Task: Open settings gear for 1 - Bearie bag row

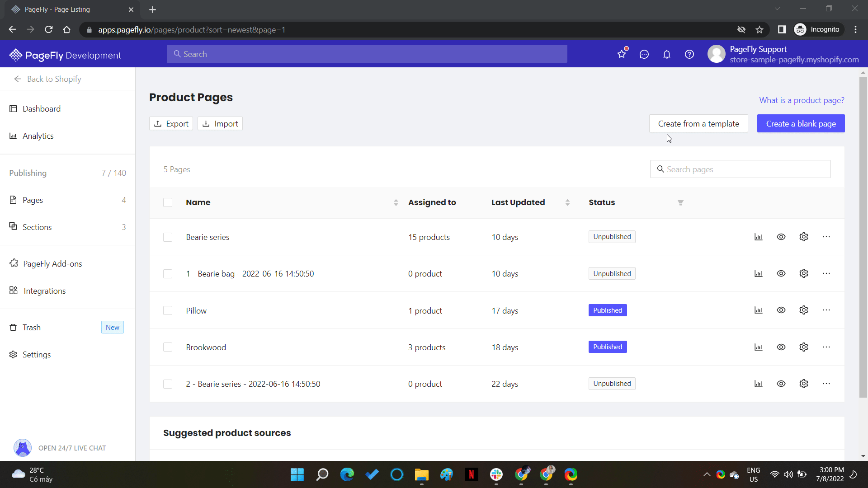Action: point(804,273)
